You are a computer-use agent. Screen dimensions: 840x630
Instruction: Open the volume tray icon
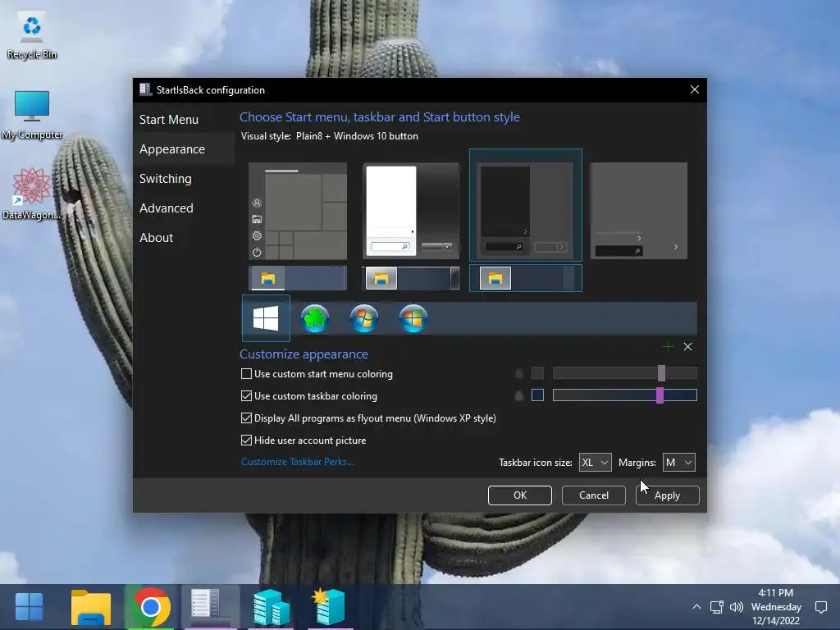click(x=737, y=607)
